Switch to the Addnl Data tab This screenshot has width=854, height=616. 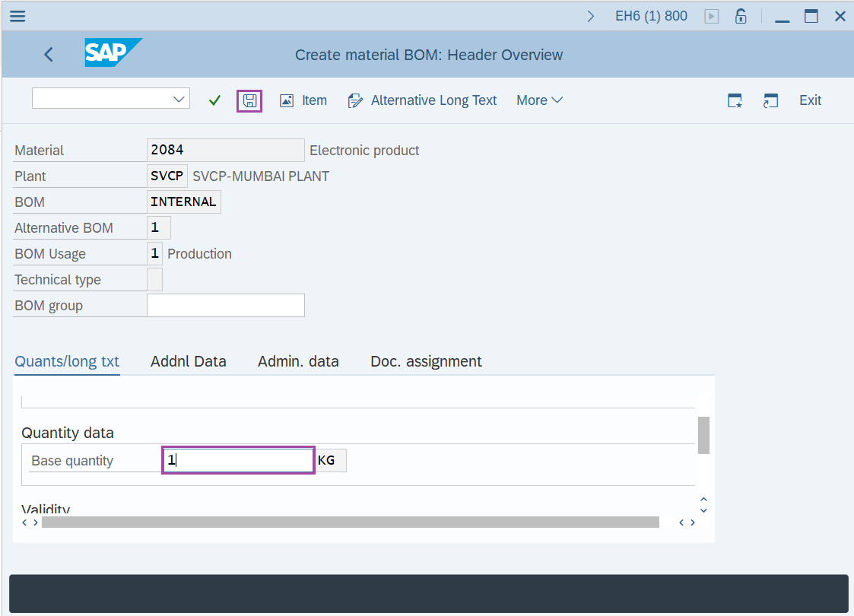click(x=188, y=361)
